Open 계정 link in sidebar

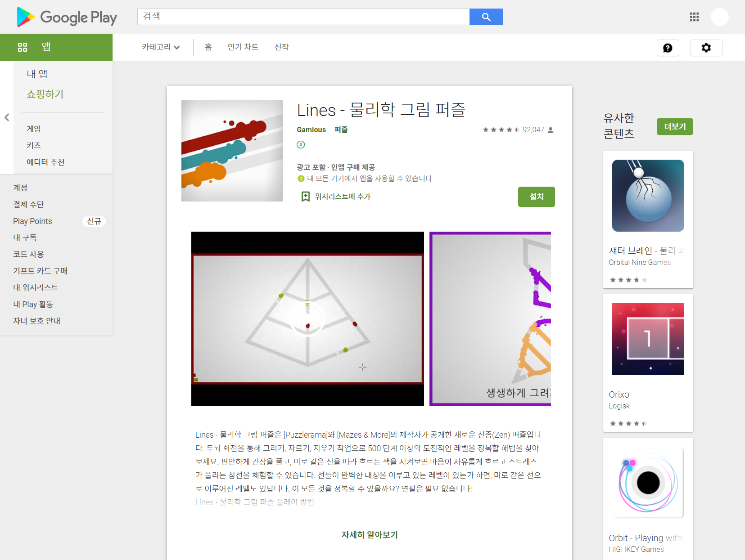coord(20,188)
